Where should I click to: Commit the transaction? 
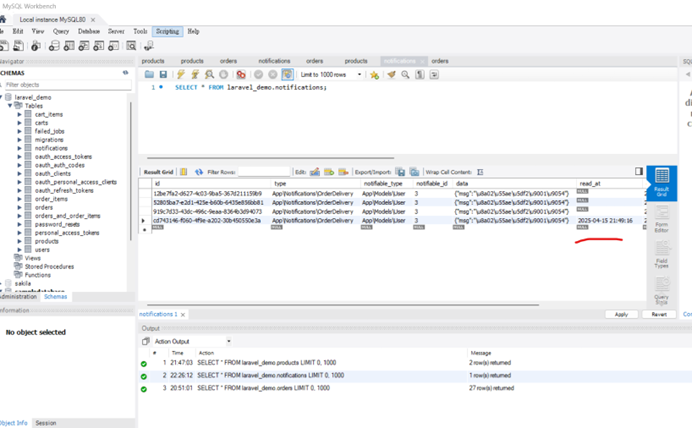click(259, 75)
